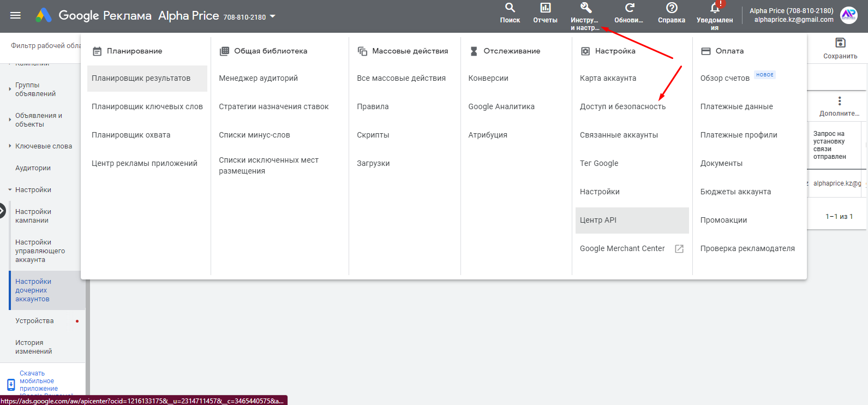Screen dimensions: 868x405
Task: Open the More (Дополнительно) three-dot menu
Action: pos(840,101)
